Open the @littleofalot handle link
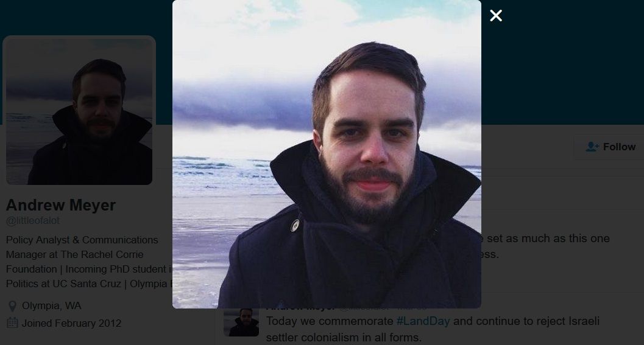The image size is (644, 345). click(x=33, y=221)
